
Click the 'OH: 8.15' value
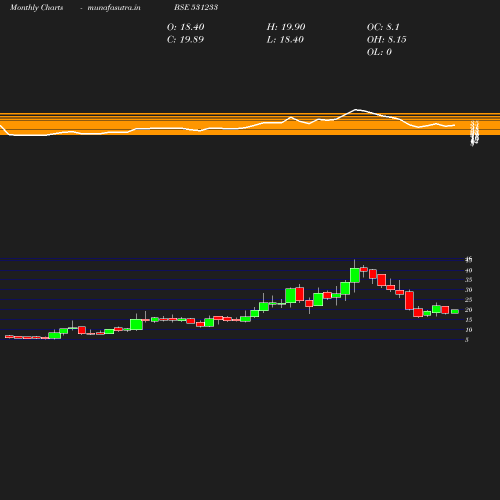pyautogui.click(x=387, y=40)
